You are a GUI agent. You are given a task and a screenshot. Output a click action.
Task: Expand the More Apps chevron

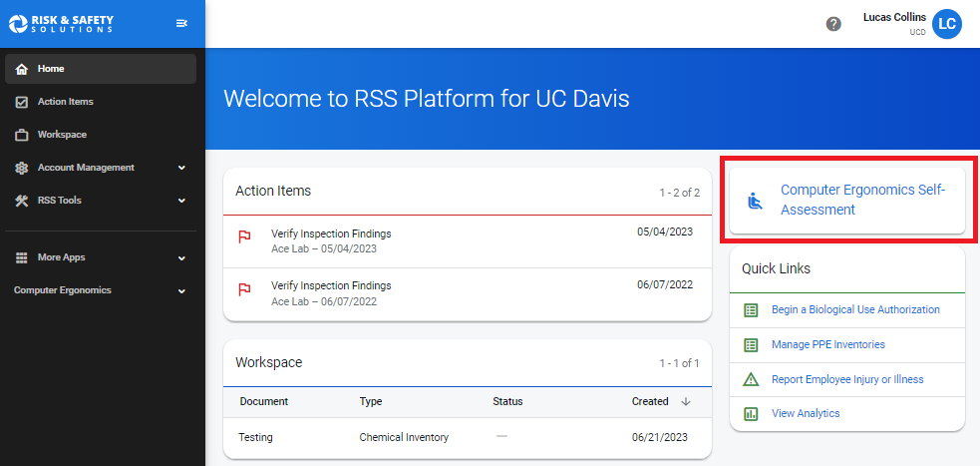click(x=181, y=257)
